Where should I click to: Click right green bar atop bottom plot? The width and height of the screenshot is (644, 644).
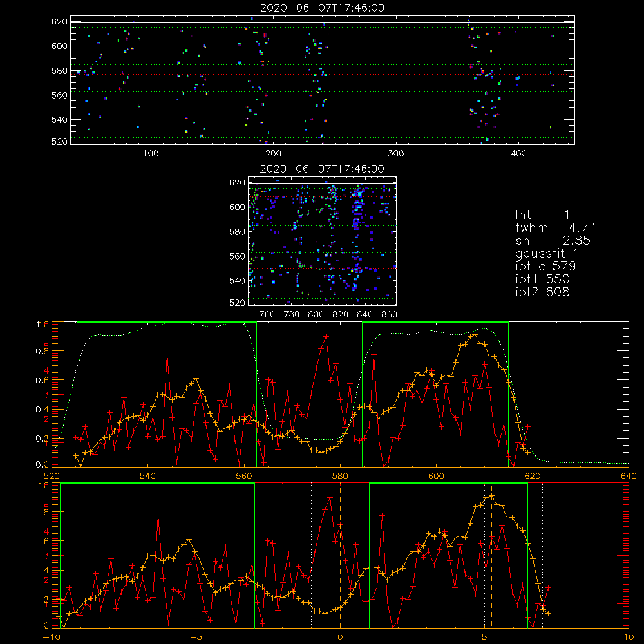point(448,483)
